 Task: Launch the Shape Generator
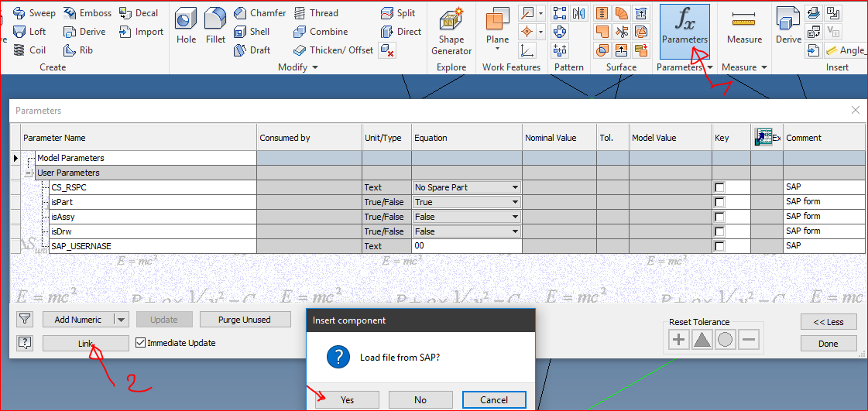coord(451,31)
